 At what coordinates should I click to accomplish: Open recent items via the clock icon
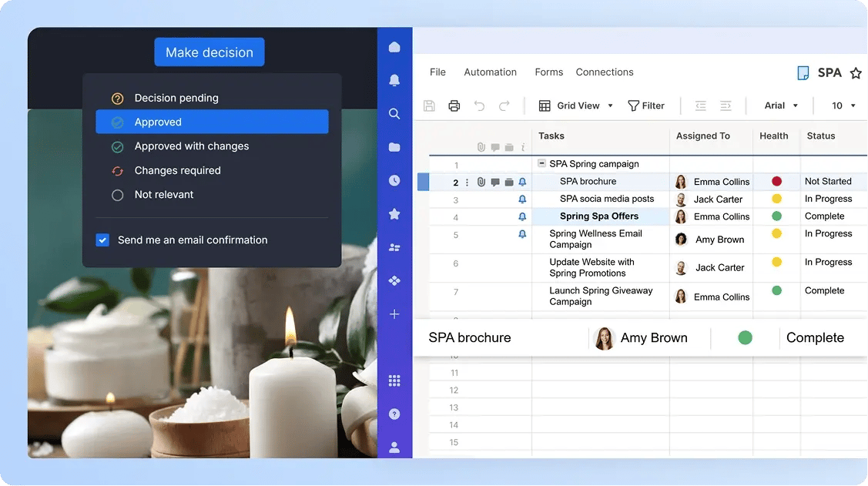tap(394, 179)
